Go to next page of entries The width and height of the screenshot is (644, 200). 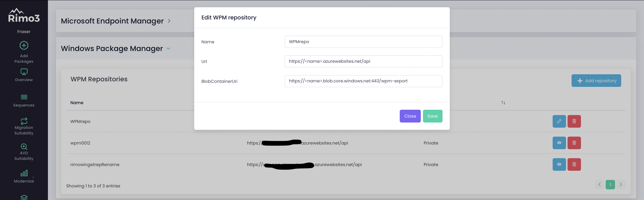pos(621,184)
